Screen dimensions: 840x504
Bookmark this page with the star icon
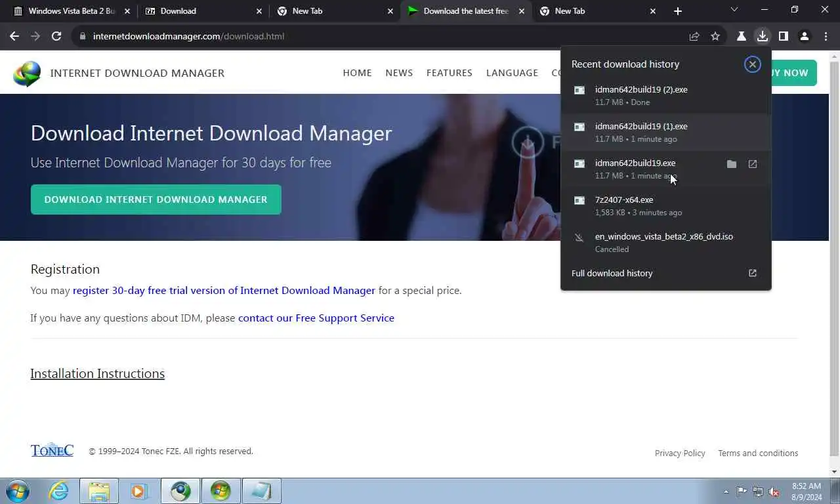tap(715, 36)
